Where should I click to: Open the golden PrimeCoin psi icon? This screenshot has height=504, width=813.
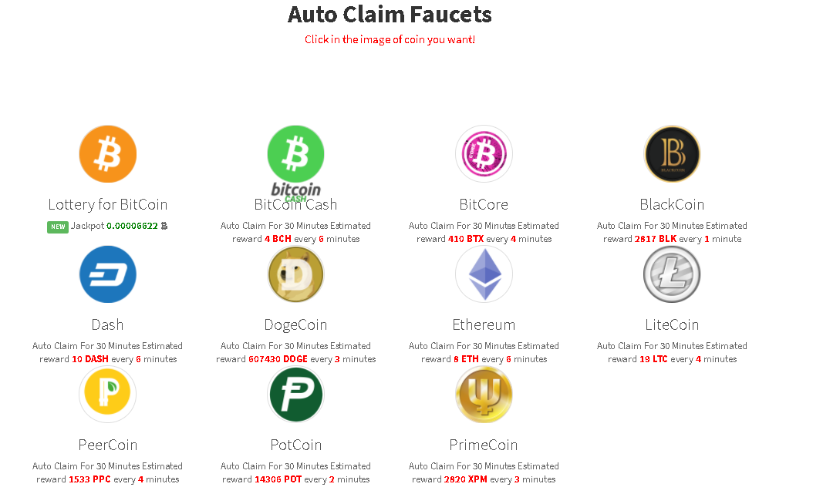[484, 395]
